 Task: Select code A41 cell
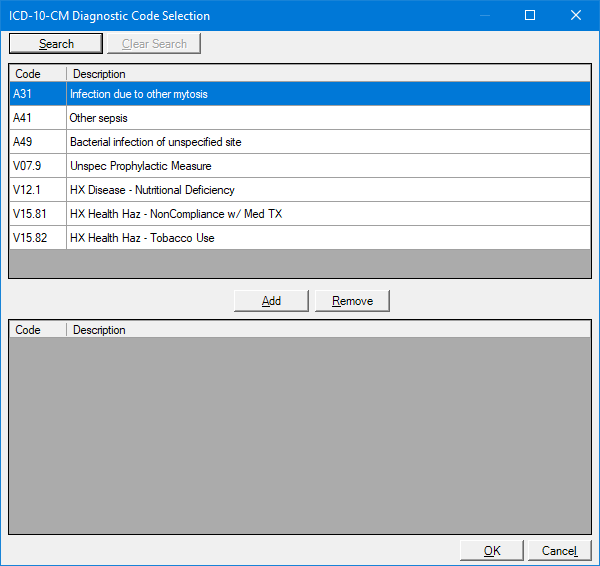[x=38, y=118]
